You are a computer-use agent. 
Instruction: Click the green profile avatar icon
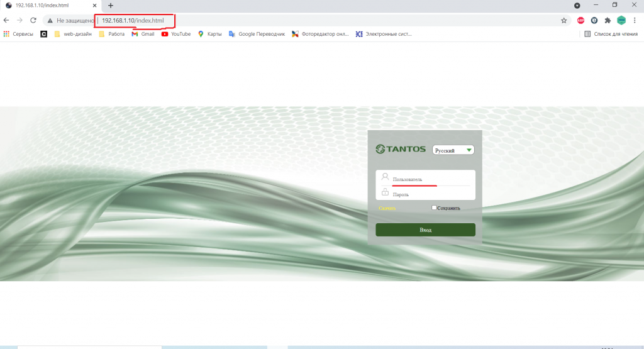pyautogui.click(x=621, y=20)
